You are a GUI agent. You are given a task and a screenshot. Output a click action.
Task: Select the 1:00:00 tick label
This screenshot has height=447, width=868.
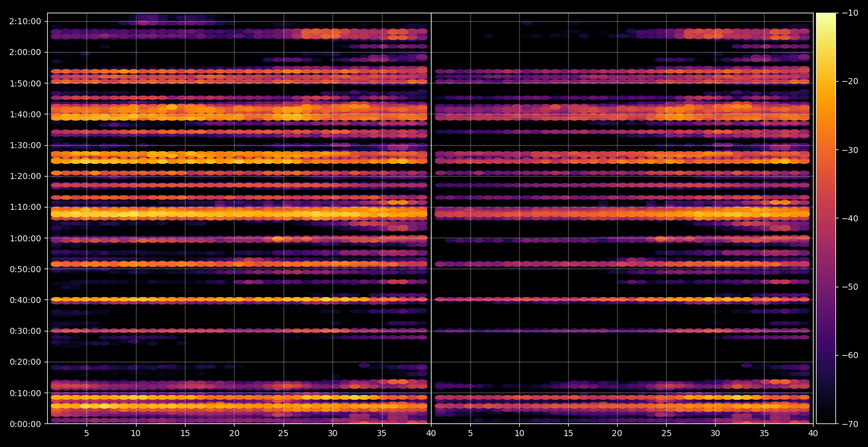click(25, 238)
